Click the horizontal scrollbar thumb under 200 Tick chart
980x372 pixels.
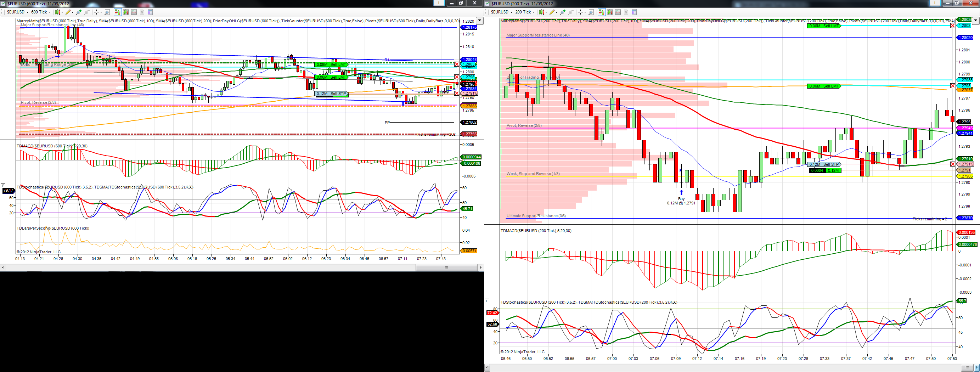pos(967,367)
